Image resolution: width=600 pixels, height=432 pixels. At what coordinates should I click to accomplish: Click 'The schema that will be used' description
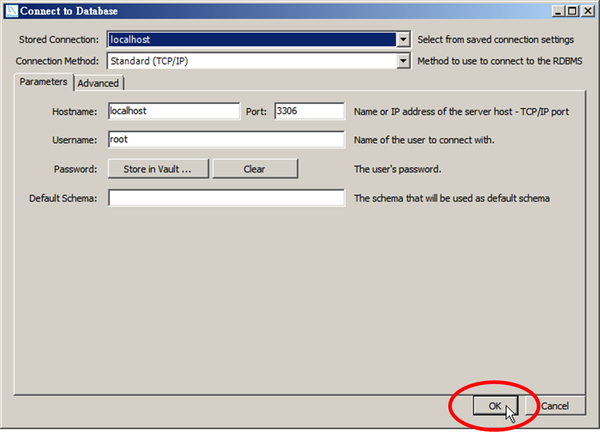(452, 198)
